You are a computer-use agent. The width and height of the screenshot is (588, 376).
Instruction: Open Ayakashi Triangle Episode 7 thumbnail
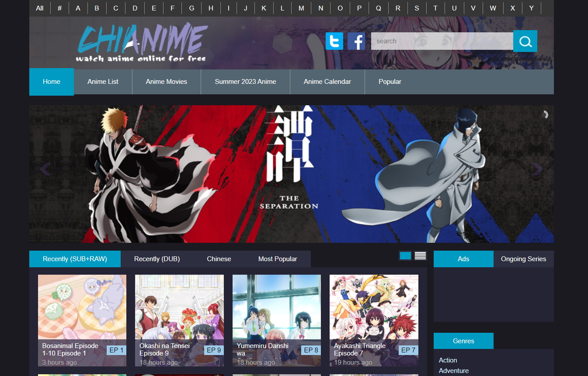[x=374, y=321]
